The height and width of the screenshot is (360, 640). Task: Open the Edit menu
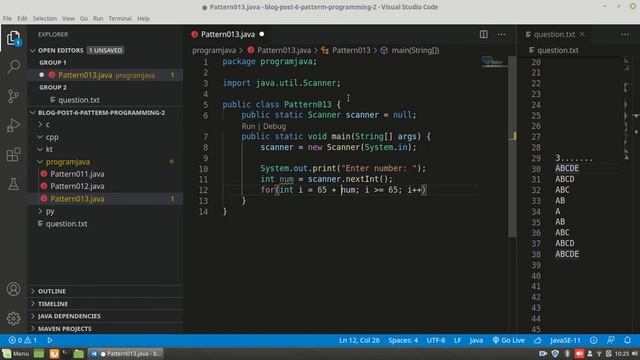point(22,18)
